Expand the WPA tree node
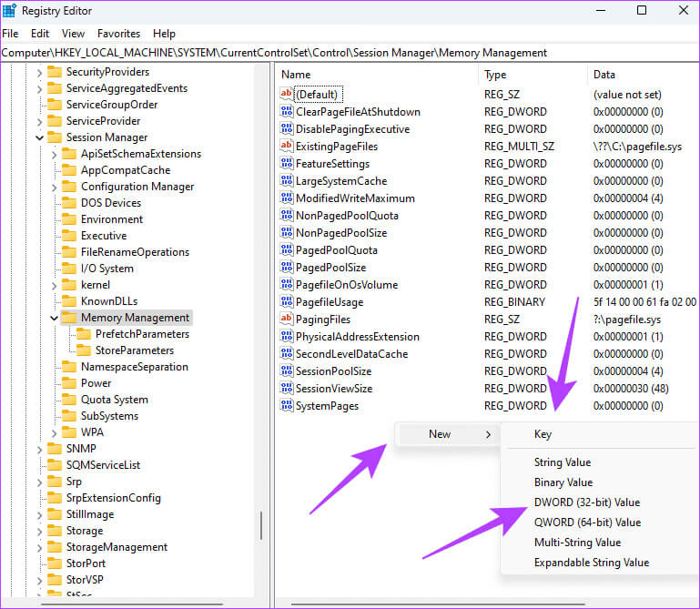700x609 pixels. pos(54,432)
